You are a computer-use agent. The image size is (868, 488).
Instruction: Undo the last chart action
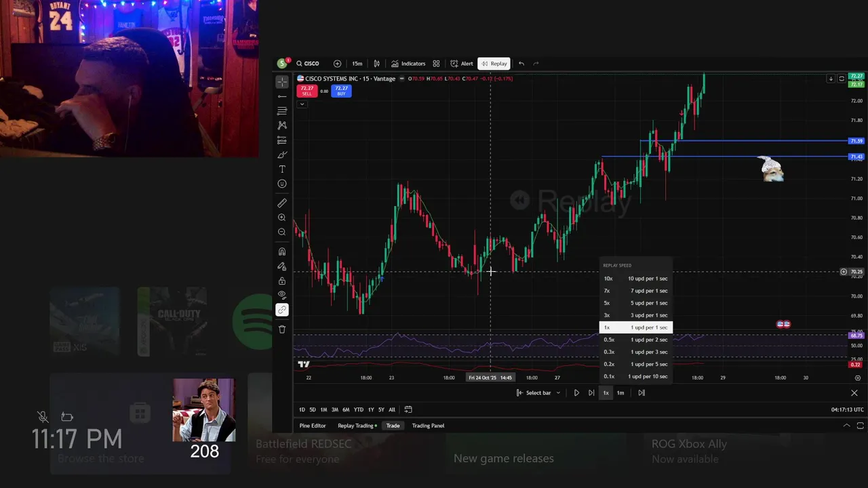point(521,64)
